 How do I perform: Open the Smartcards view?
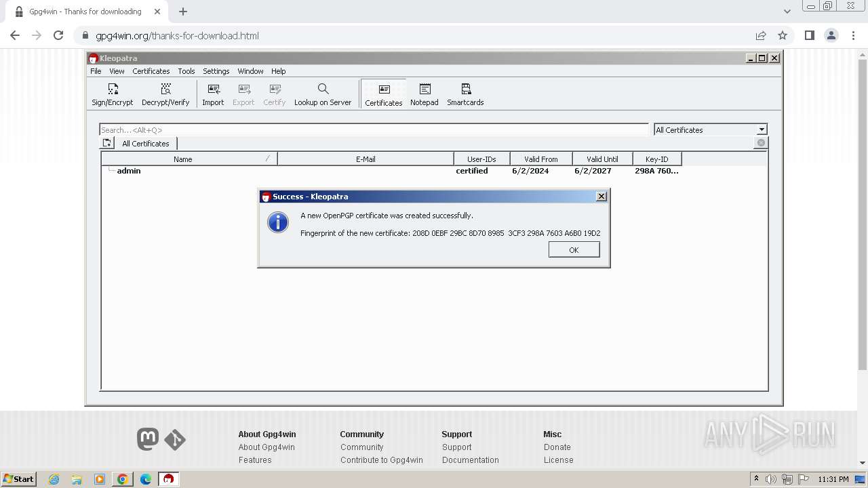tap(465, 94)
